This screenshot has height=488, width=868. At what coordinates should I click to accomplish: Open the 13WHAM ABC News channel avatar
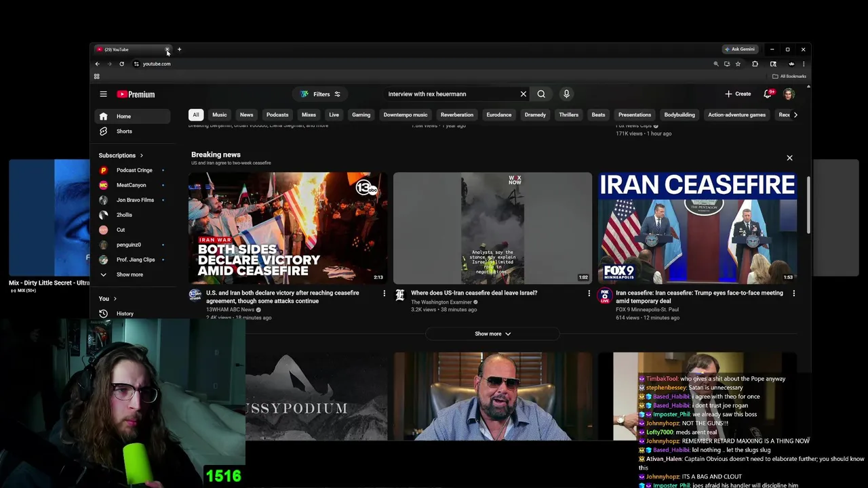click(195, 295)
